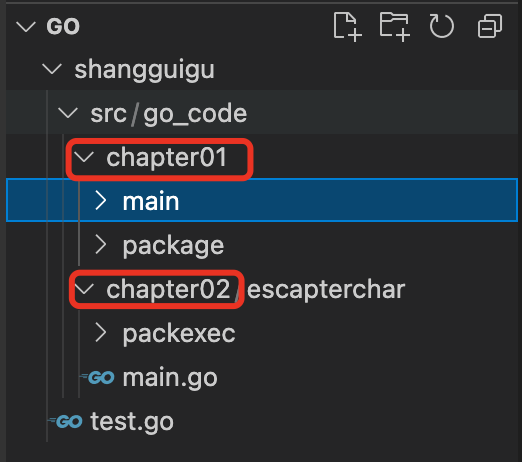Select the package folder label
Screen dimensions: 522x462
point(173,246)
